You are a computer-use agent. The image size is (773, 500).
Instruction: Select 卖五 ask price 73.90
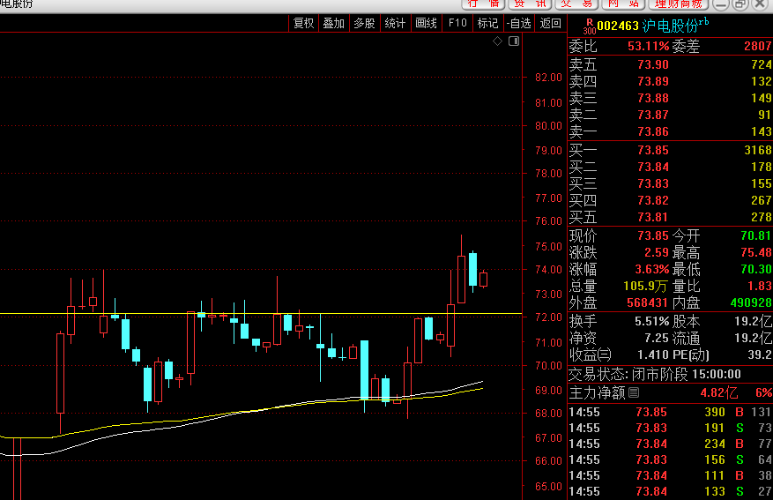click(653, 65)
